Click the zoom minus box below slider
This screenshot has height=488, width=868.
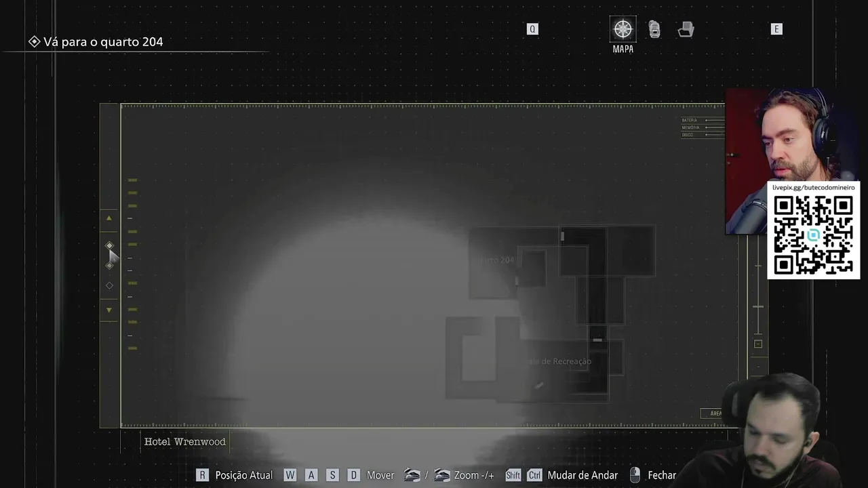(758, 344)
